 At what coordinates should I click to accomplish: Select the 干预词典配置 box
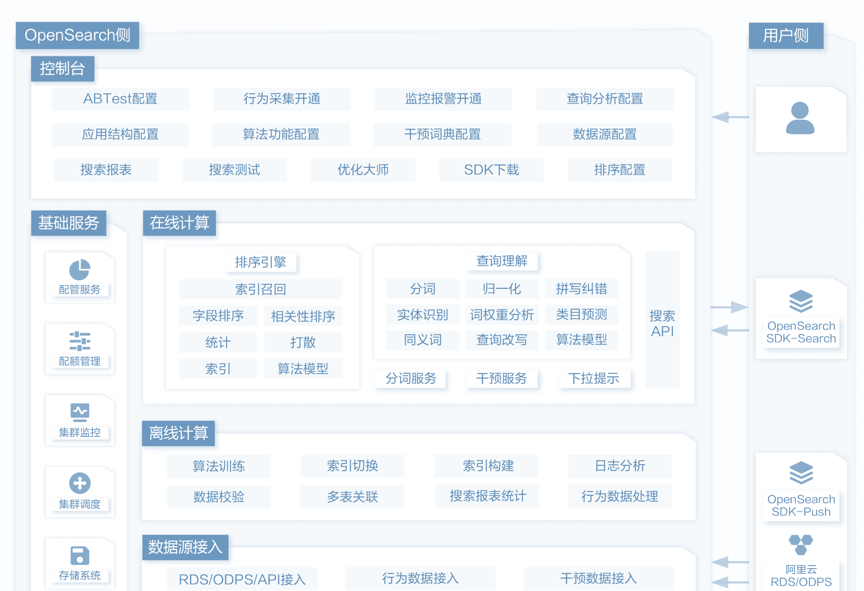click(442, 134)
